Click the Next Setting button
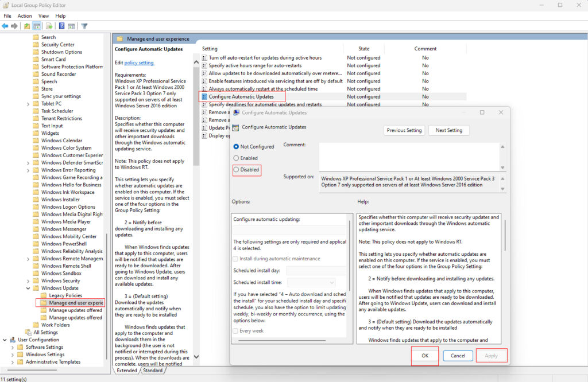The width and height of the screenshot is (588, 382). tap(448, 130)
